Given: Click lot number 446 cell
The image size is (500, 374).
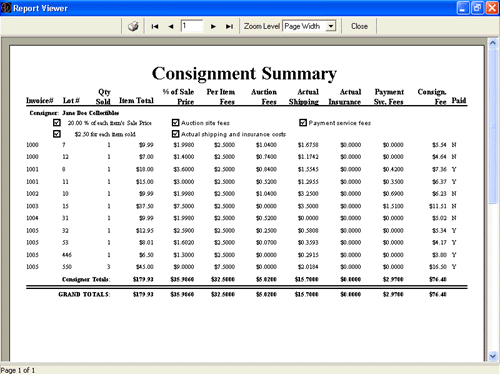Looking at the screenshot, I should coord(67,255).
